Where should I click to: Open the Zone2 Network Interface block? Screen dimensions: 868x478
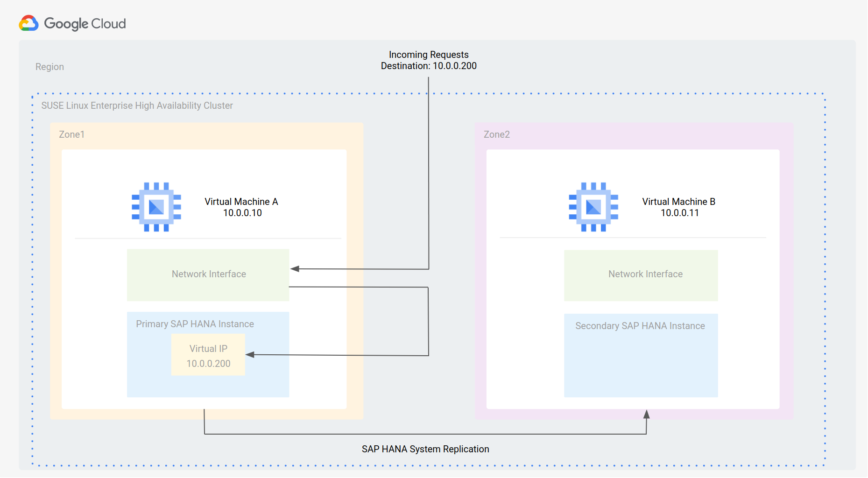[x=641, y=274]
